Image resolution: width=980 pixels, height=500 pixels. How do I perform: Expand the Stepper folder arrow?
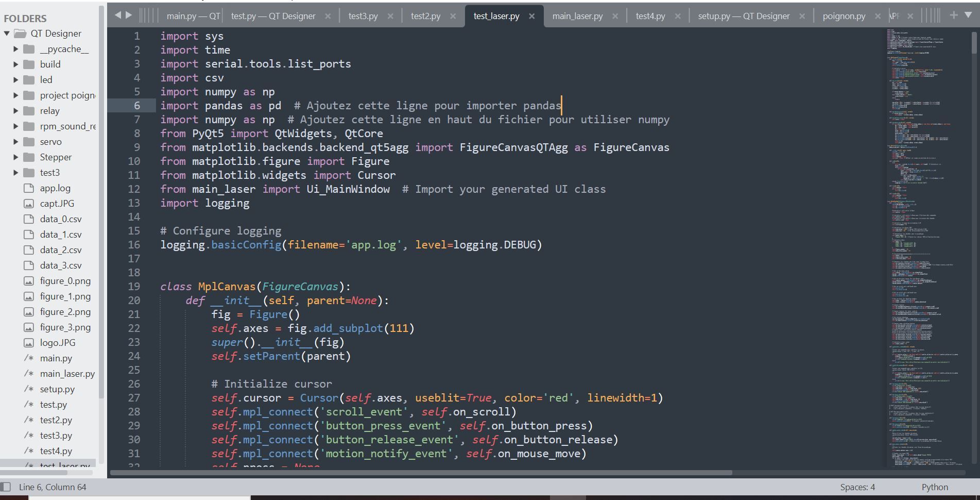(x=15, y=157)
